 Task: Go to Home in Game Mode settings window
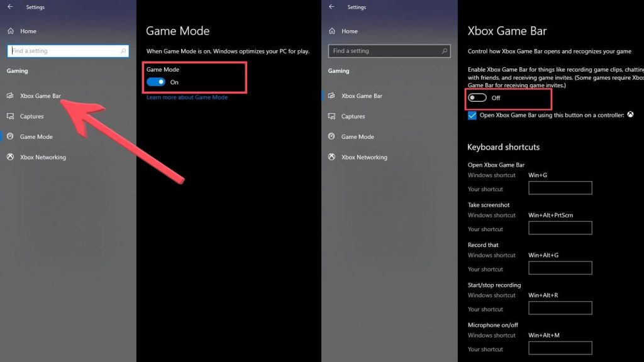tap(28, 31)
